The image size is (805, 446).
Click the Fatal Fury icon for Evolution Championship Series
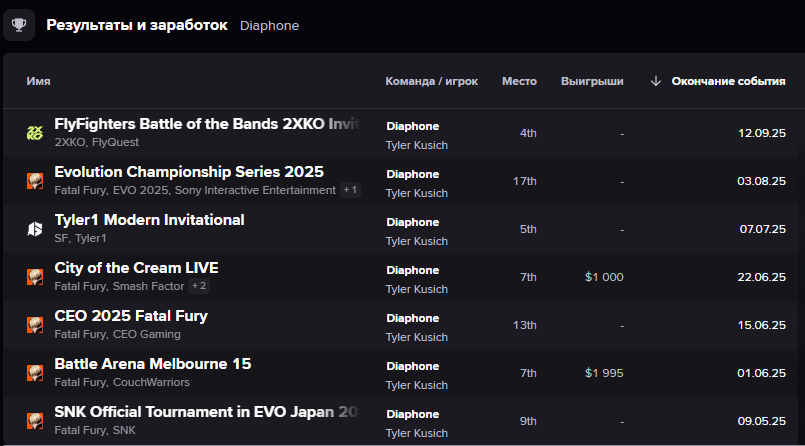coord(35,181)
